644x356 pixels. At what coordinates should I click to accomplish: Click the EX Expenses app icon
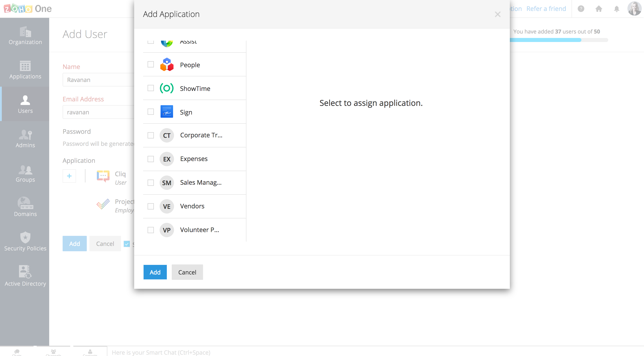167,159
